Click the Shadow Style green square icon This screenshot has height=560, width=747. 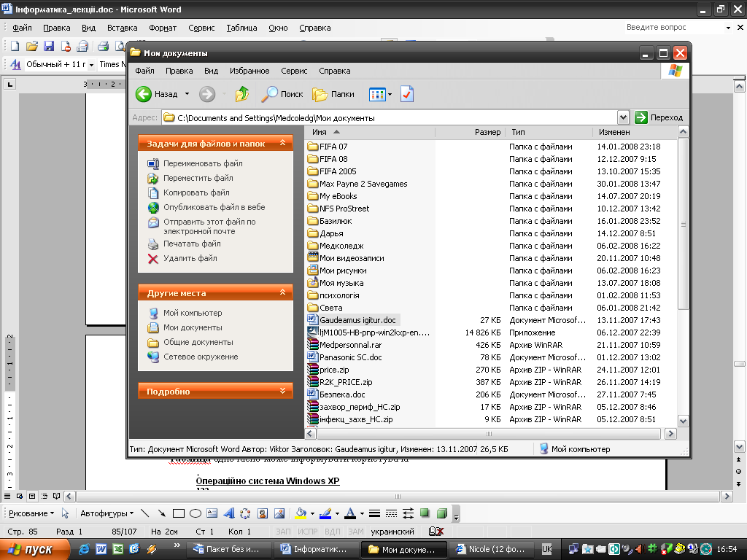[x=425, y=513]
